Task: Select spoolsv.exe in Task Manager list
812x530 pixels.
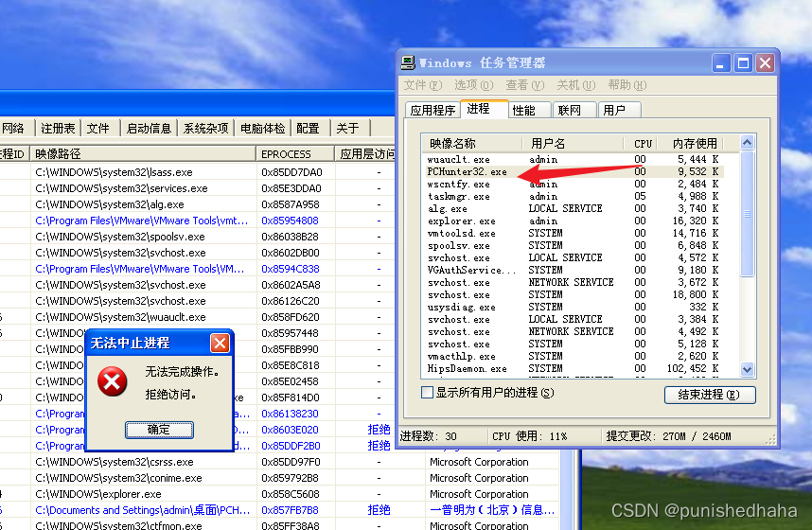Action: (574, 245)
